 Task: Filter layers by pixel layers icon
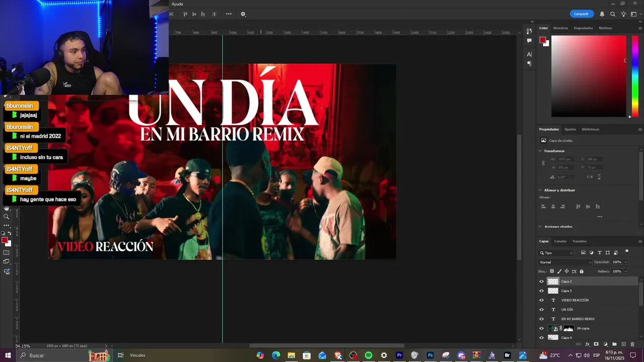pos(583,253)
